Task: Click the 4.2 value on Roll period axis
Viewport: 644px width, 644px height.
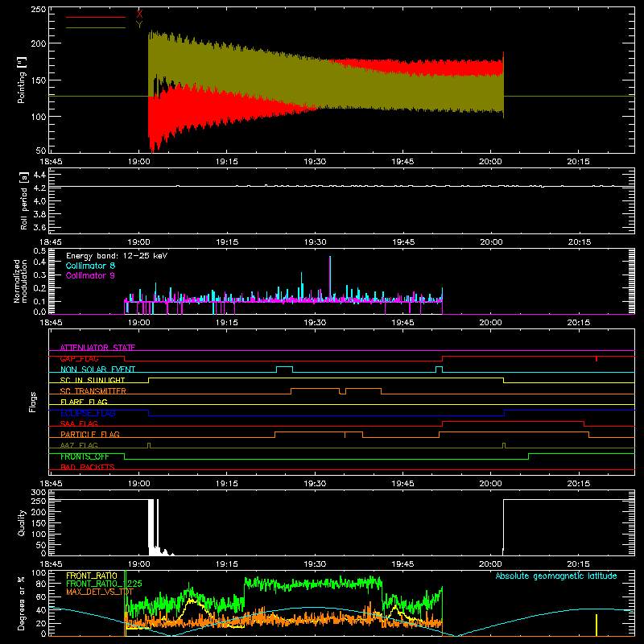Action: pos(39,188)
